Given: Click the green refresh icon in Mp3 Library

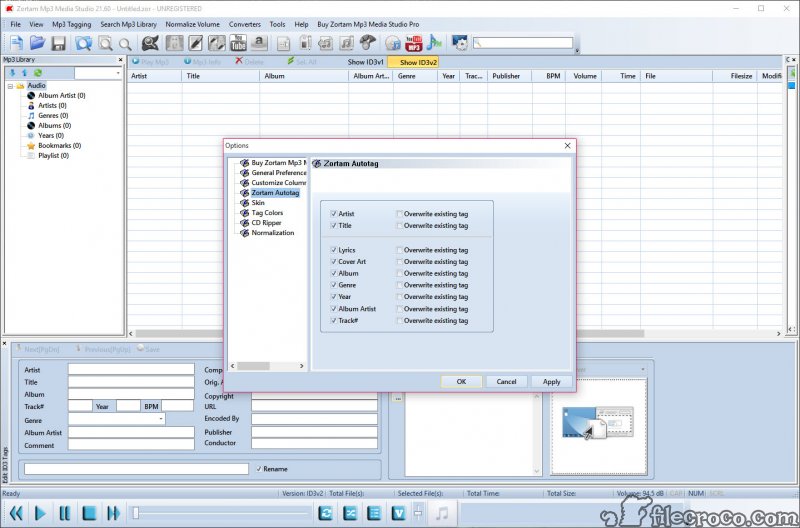Looking at the screenshot, I should [x=38, y=73].
